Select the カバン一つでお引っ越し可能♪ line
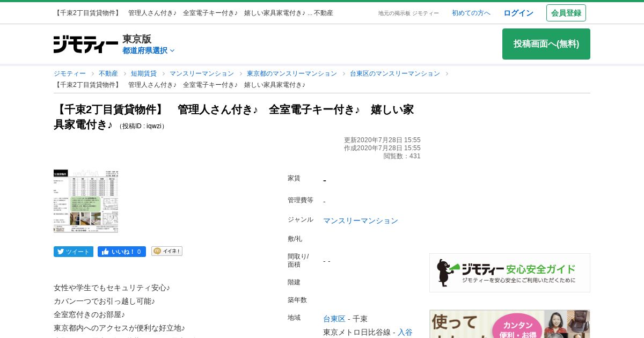644x338 pixels. 104,301
